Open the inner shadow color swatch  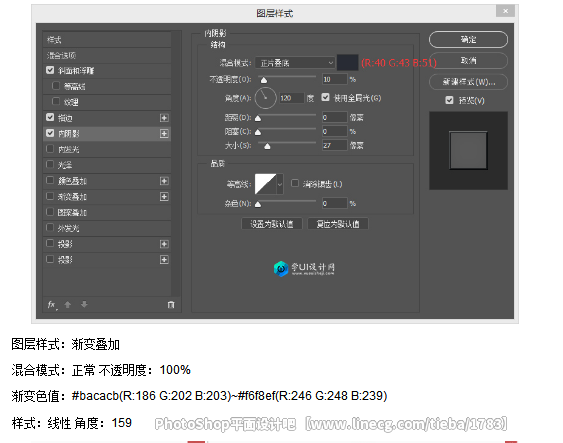(347, 62)
